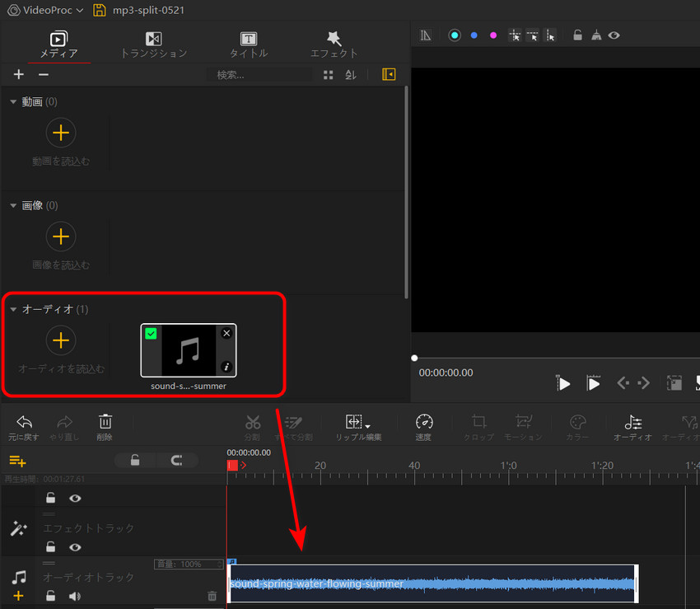700x609 pixels.
Task: Play the selected clip in preview
Action: pos(593,383)
